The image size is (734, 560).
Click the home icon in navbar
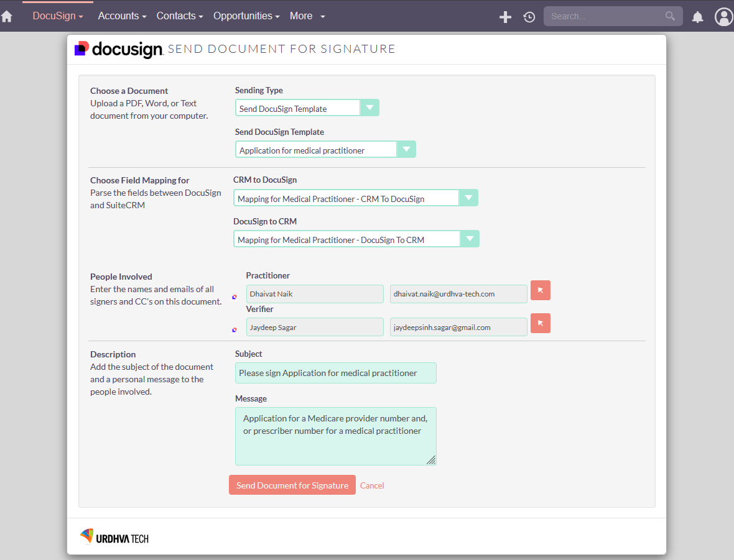click(x=7, y=17)
